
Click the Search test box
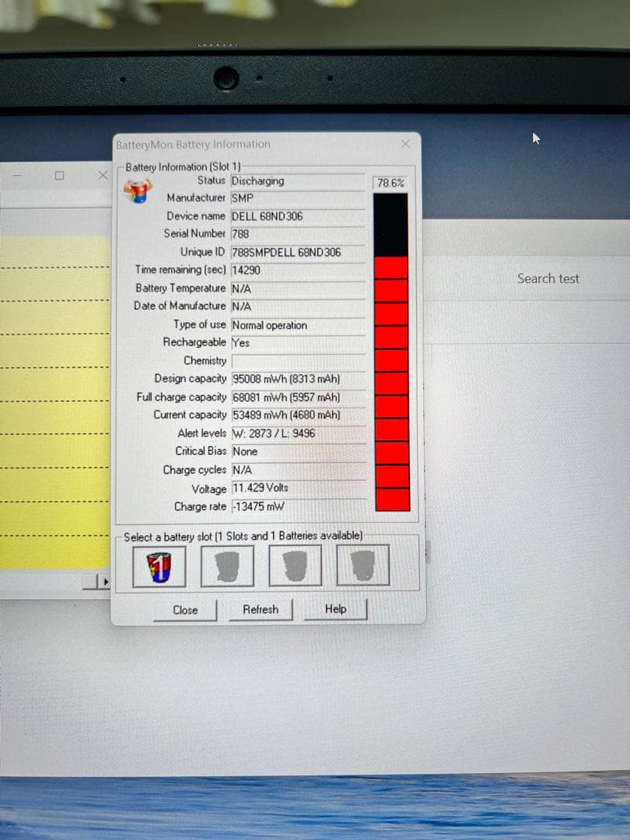click(548, 278)
